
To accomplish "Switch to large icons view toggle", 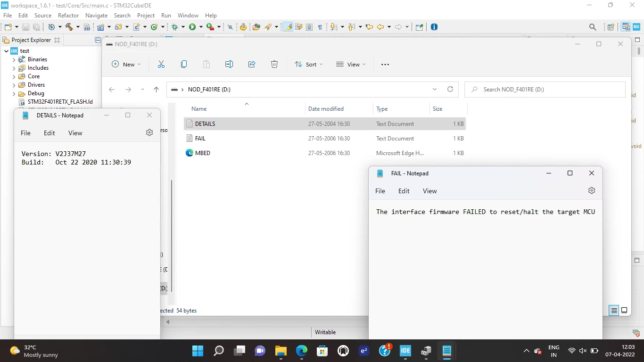I will [624, 310].
